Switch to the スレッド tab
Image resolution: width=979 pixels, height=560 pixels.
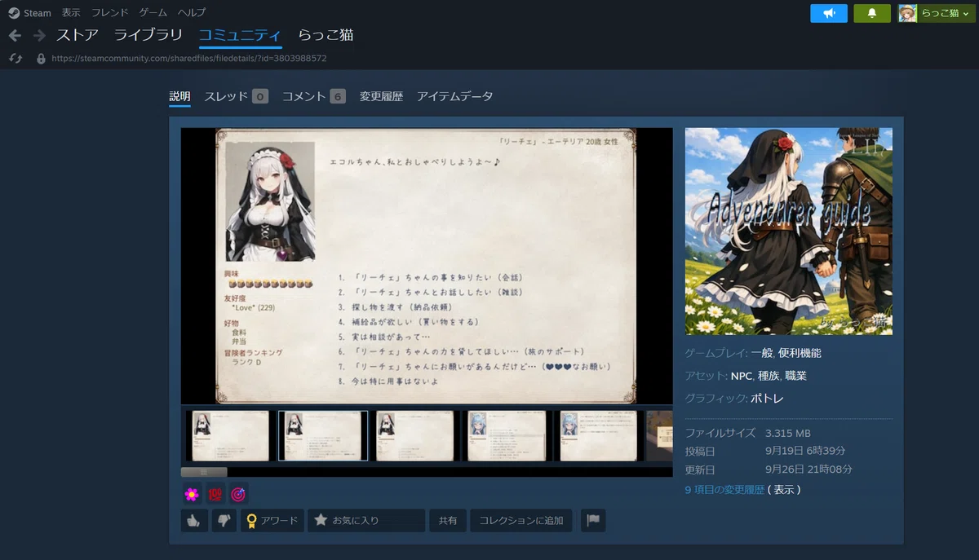(237, 96)
